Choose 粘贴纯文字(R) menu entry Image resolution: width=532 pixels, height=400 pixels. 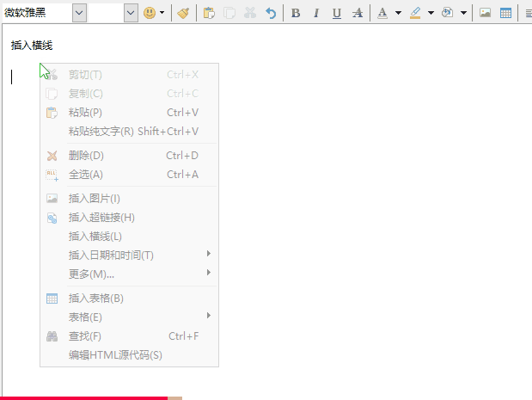(129, 132)
